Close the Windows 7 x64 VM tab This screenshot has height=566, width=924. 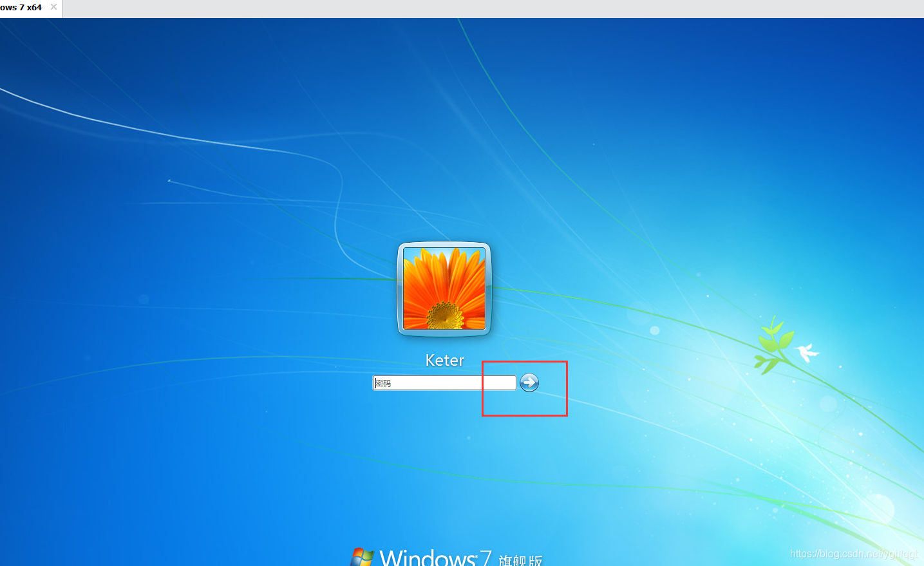point(53,7)
